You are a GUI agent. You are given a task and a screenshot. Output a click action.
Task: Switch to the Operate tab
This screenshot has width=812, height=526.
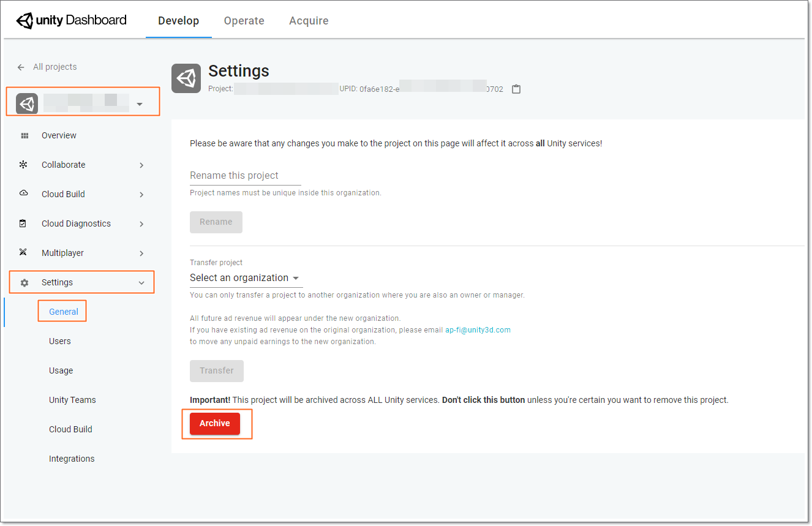coord(244,21)
